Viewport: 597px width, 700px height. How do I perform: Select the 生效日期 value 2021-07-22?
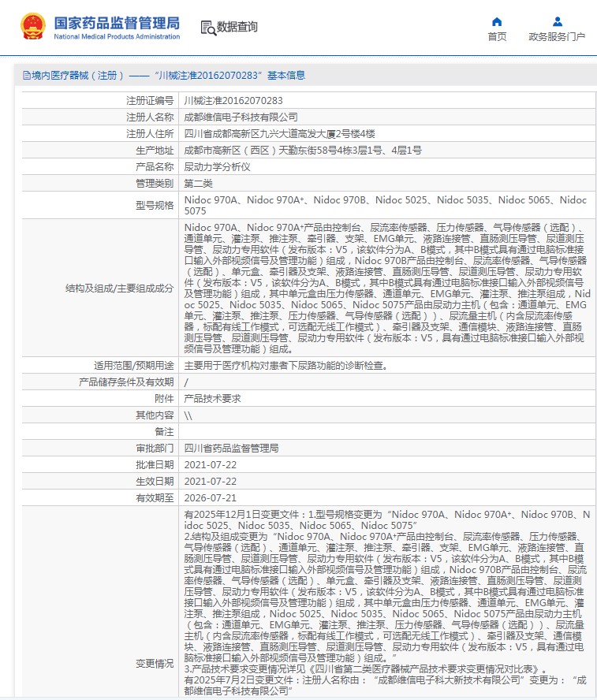click(211, 481)
